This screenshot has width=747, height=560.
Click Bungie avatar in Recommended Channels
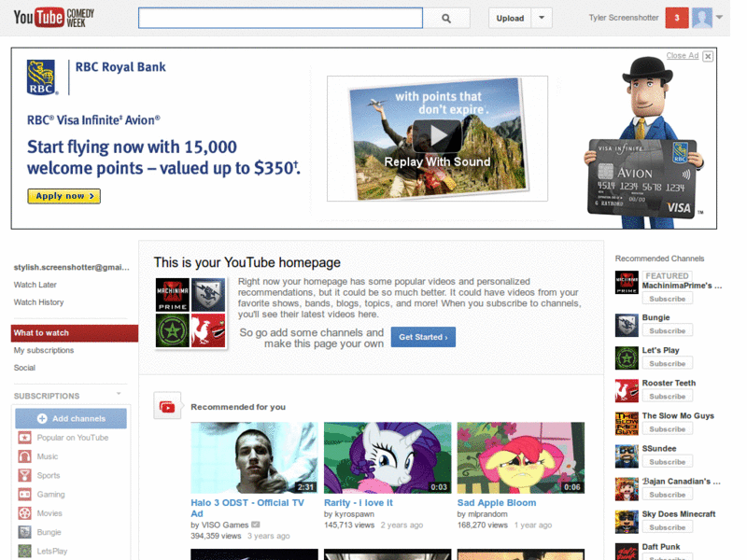(x=627, y=325)
